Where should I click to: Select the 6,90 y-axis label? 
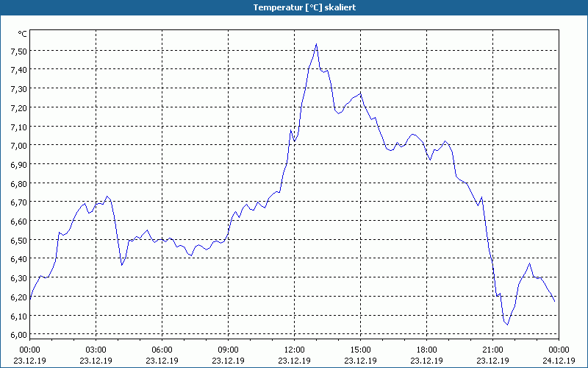click(x=19, y=164)
